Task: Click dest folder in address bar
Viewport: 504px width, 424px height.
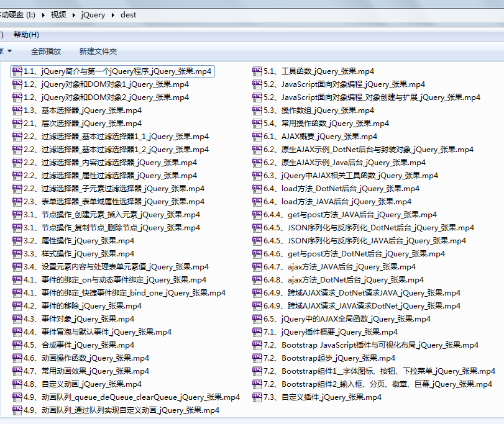Action: pyautogui.click(x=128, y=15)
